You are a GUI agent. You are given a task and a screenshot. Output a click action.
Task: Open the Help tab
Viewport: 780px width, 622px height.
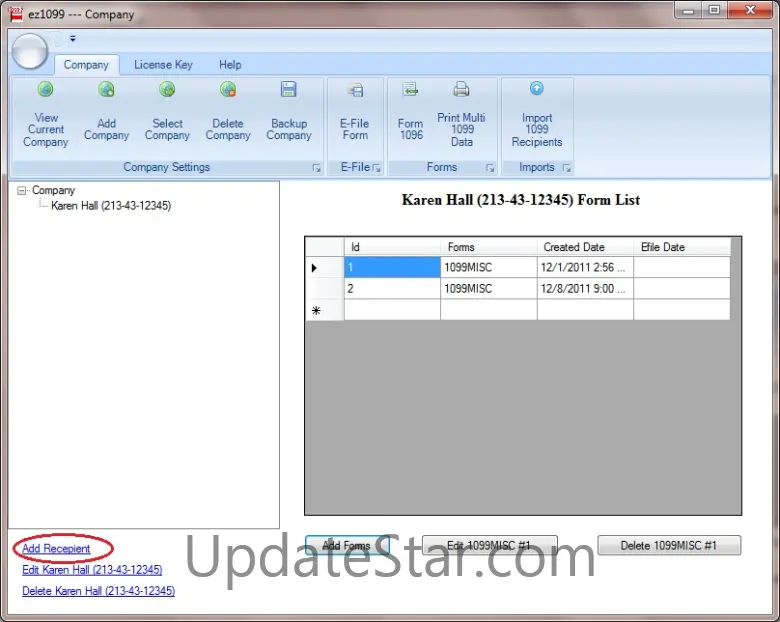[x=230, y=65]
